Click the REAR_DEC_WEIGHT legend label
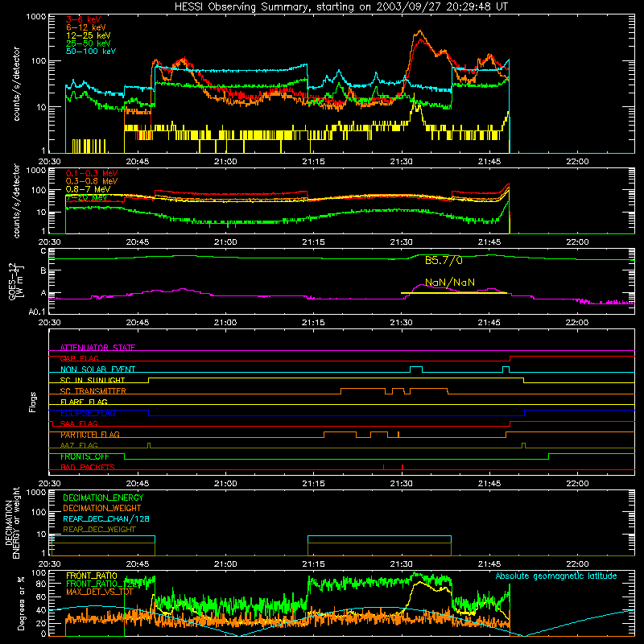The width and height of the screenshot is (644, 644). [x=99, y=530]
